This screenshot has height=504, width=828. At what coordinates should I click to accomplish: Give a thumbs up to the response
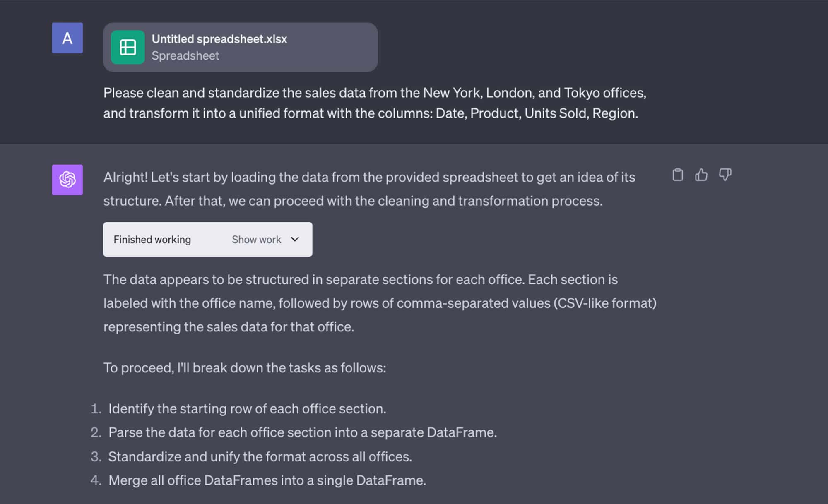[x=701, y=175]
